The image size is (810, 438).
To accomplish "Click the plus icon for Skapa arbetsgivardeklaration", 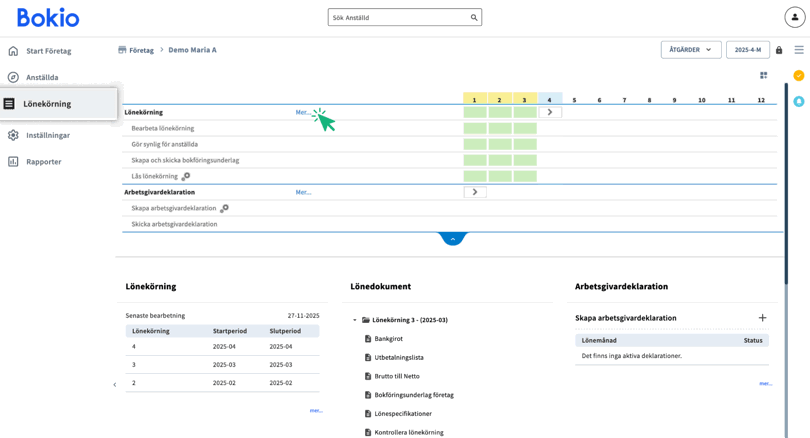I will click(x=762, y=318).
